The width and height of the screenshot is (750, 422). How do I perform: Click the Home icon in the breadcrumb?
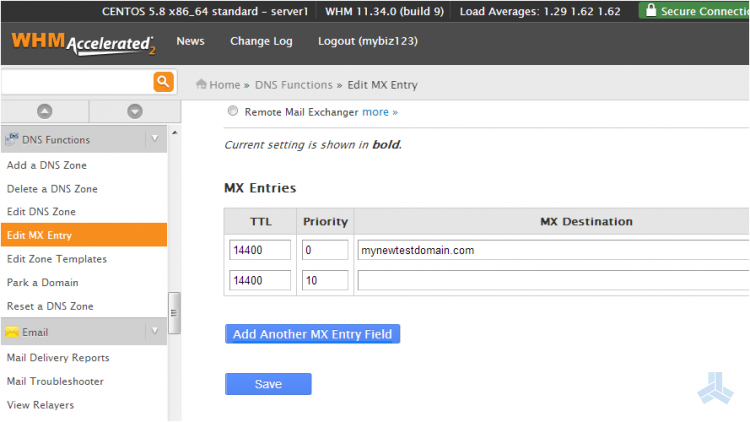(201, 85)
